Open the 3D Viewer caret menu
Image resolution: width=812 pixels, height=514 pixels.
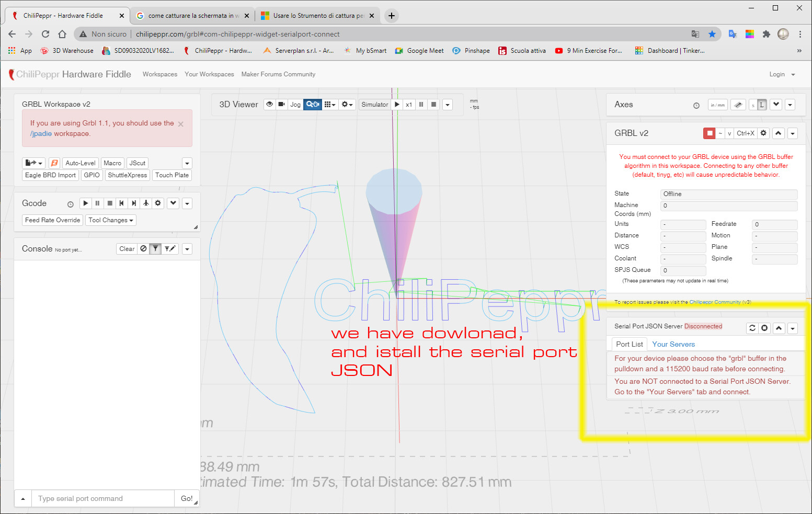pos(448,105)
